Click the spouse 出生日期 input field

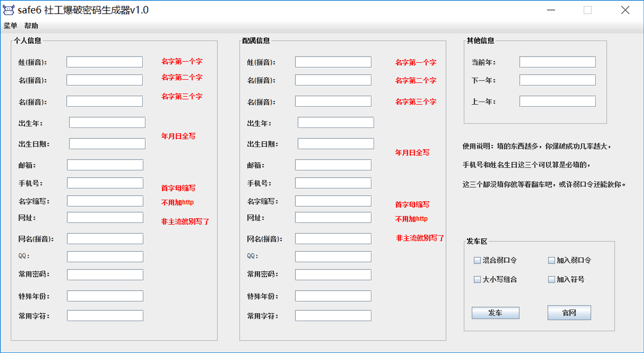336,144
